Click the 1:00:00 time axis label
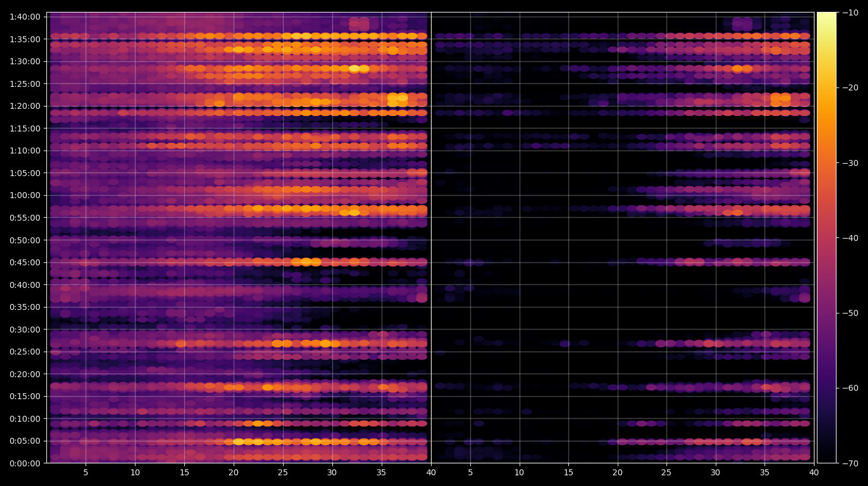 tap(25, 195)
